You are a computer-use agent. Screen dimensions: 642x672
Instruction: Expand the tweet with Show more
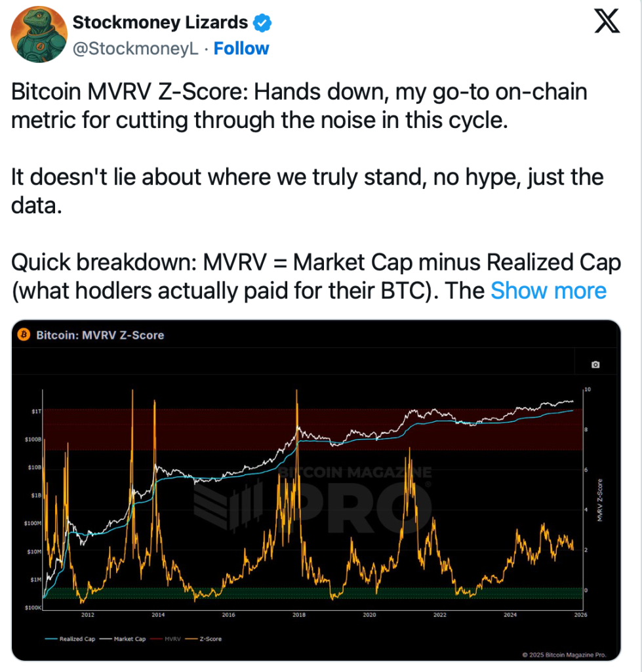pyautogui.click(x=548, y=291)
